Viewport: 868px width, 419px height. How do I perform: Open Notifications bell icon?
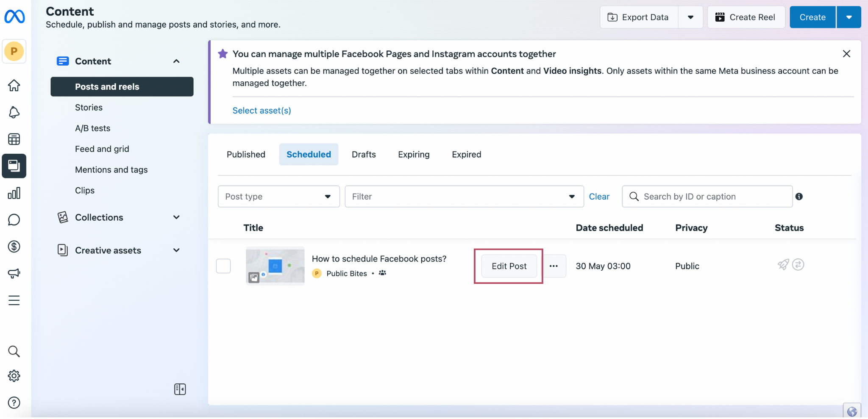click(14, 112)
